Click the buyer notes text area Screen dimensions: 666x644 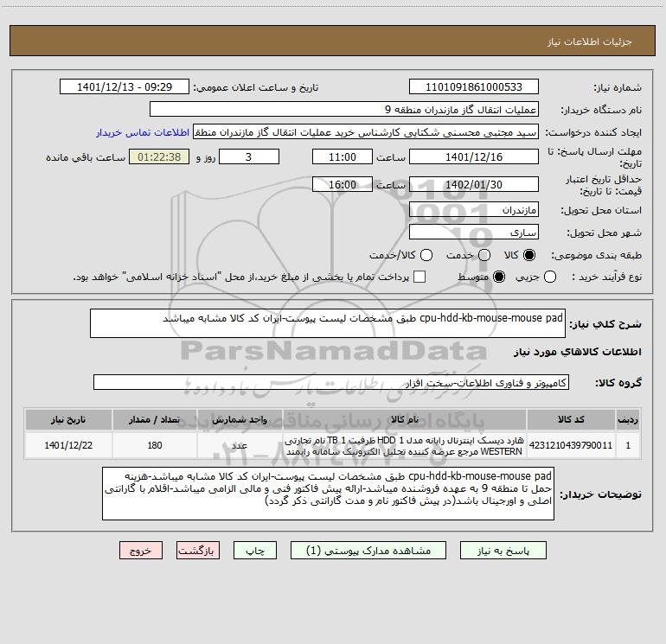pyautogui.click(x=328, y=494)
